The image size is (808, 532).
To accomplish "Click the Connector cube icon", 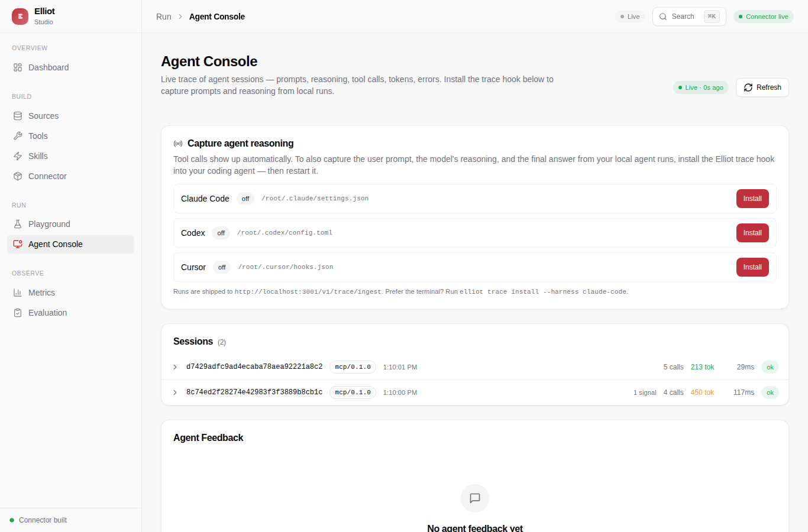I will coord(18,176).
